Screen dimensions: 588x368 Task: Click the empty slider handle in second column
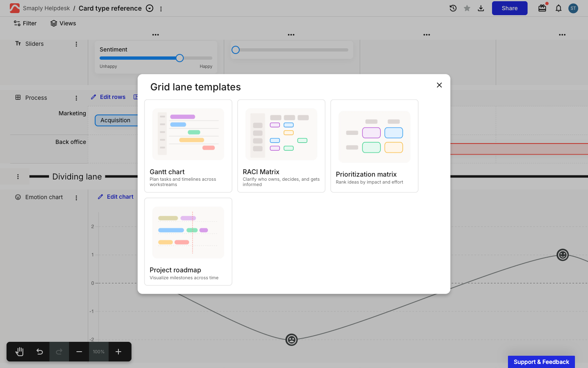tap(236, 50)
